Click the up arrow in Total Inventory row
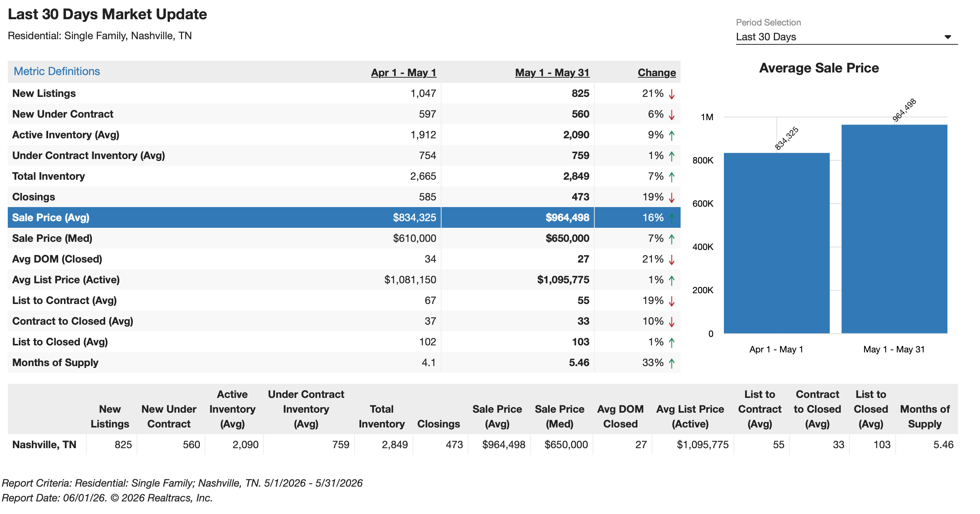 pyautogui.click(x=671, y=177)
